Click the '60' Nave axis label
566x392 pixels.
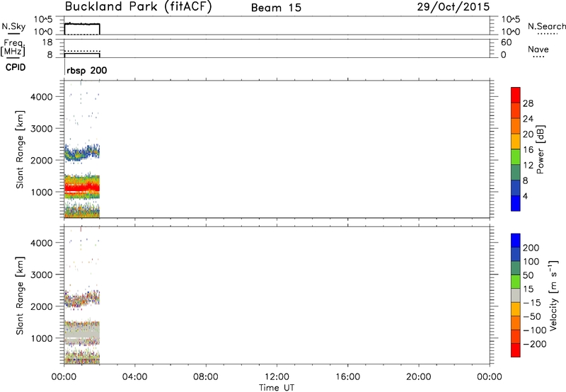pos(506,42)
